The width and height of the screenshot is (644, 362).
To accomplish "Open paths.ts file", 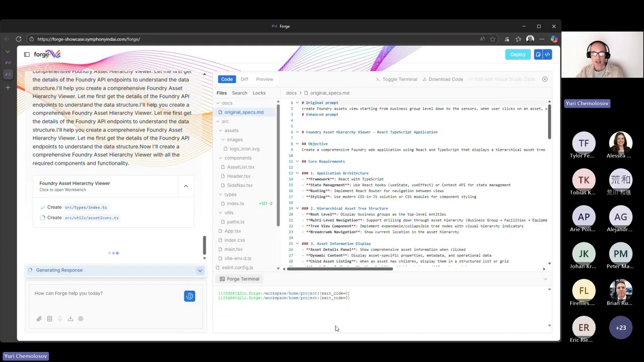I will pyautogui.click(x=236, y=222).
